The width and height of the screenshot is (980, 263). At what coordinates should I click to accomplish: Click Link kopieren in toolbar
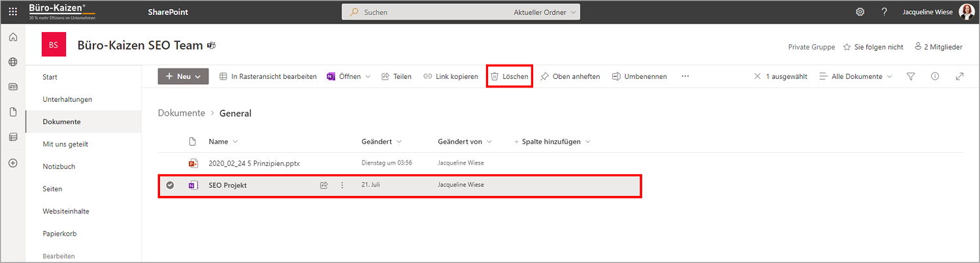pos(451,76)
